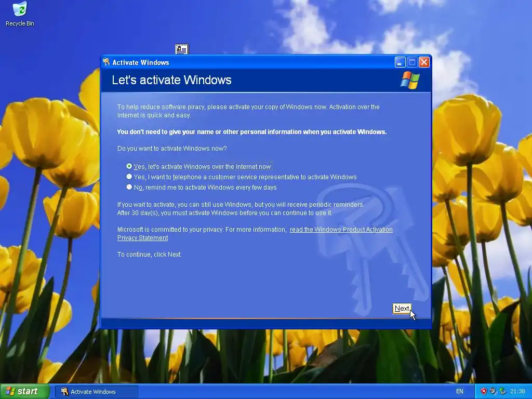Click the 'Activate Windows' title bar text
The image size is (532, 399).
point(141,62)
